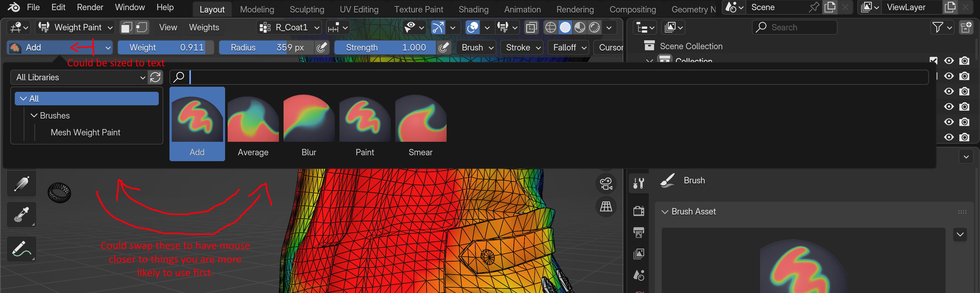Open the Scene properties tab
980x293 pixels.
pos(639,275)
